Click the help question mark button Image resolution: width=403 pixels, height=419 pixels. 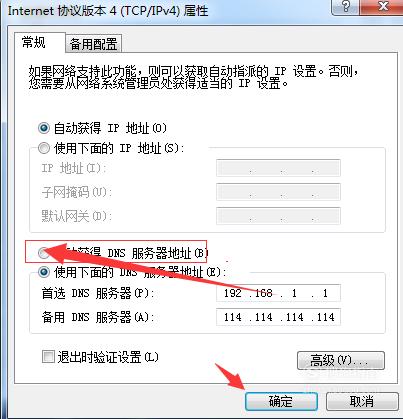tap(346, 6)
